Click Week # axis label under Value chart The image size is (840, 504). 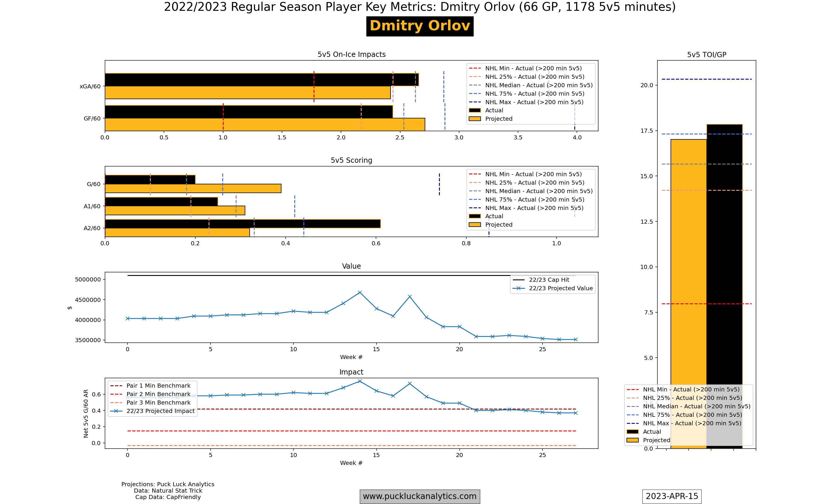351,357
